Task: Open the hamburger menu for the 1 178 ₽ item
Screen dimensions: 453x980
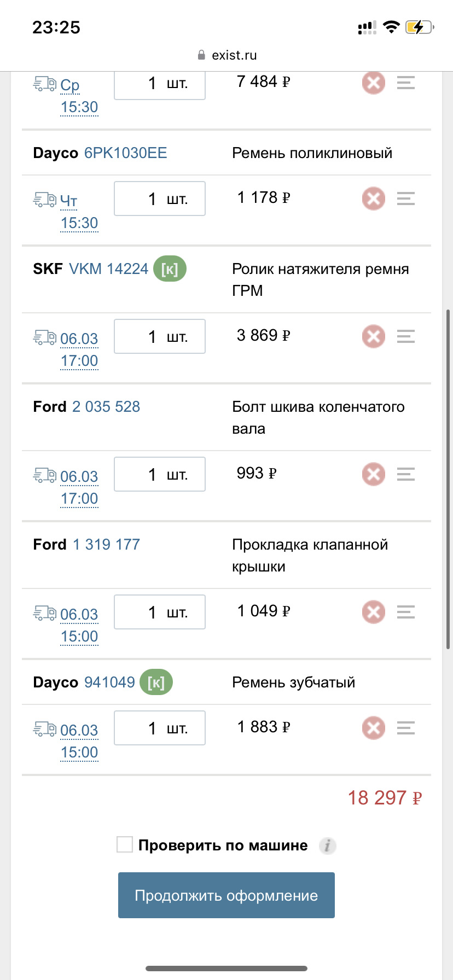Action: pos(406,199)
